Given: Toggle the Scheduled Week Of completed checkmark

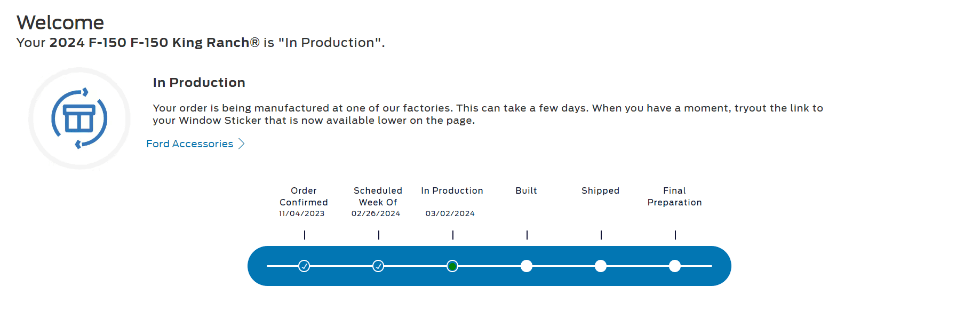Looking at the screenshot, I should [x=379, y=265].
